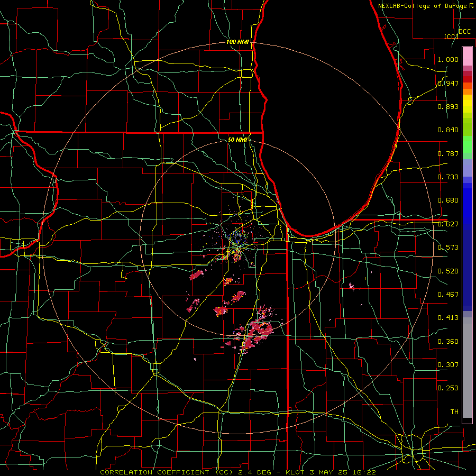Click the 50 NMI range ring label

click(x=237, y=140)
